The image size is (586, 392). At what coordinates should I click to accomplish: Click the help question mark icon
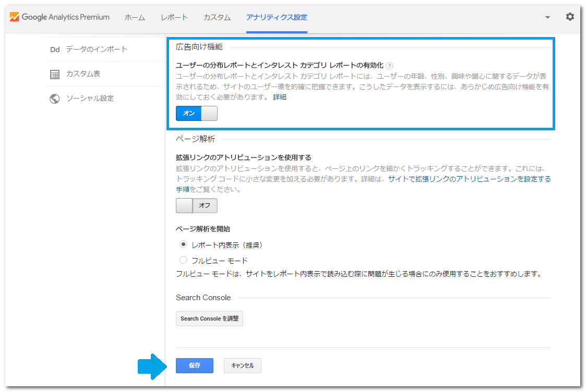[389, 66]
